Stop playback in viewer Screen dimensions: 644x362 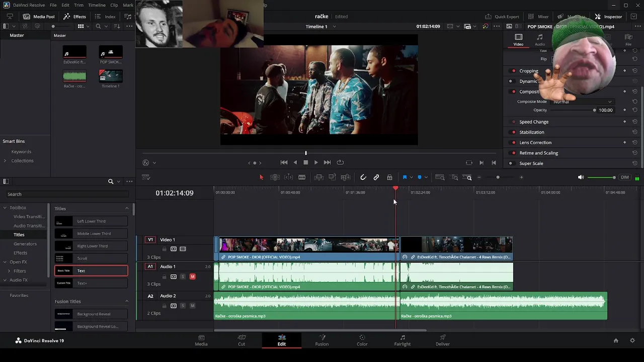click(305, 162)
